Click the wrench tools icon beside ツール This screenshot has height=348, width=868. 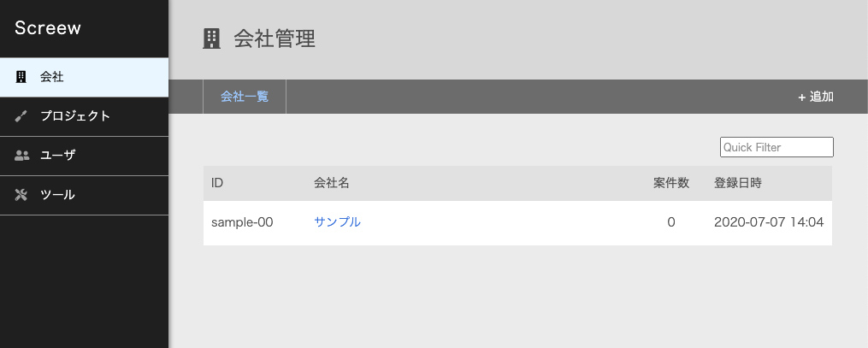click(x=21, y=195)
